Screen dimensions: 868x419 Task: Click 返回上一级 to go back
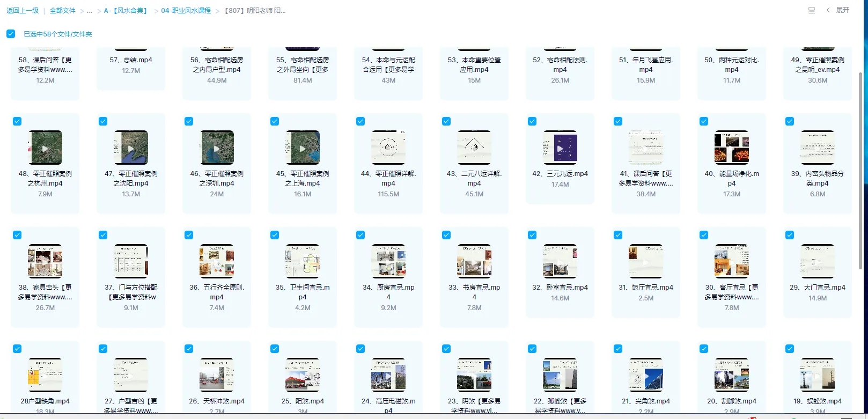coord(23,11)
